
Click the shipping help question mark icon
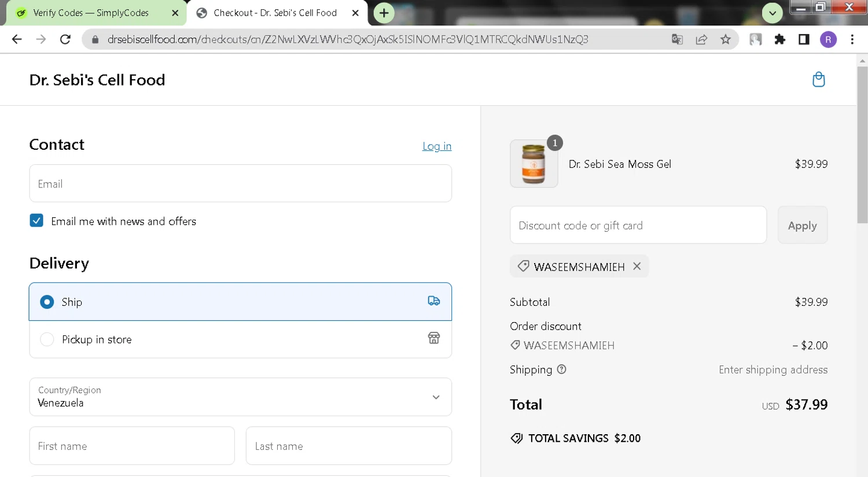(561, 369)
